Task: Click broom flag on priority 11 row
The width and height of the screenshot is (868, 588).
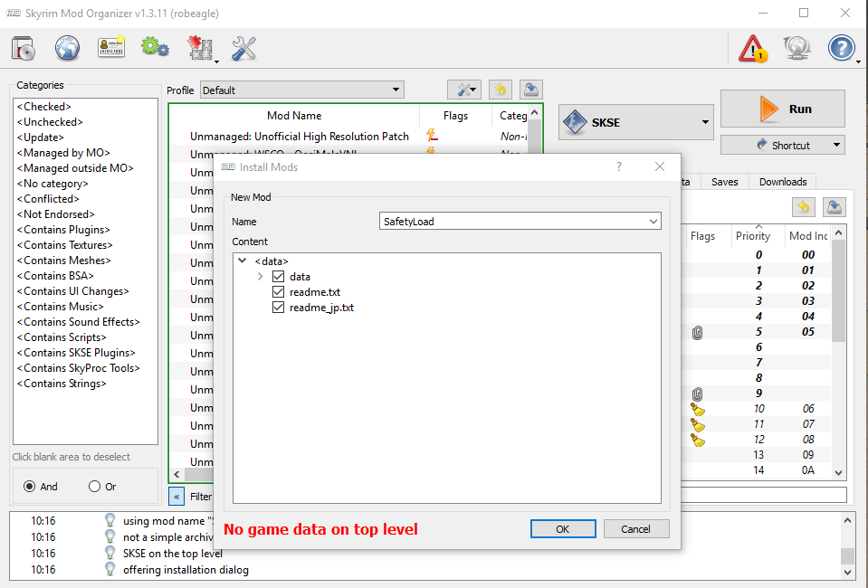Action: (x=698, y=425)
